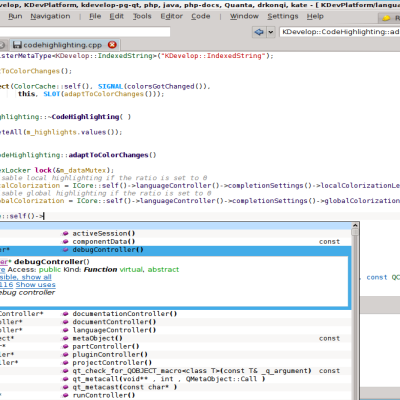This screenshot has width=400, height=400.
Task: Click function icon beside qt_check_for_QOBJECT_macro
Action: click(65, 371)
